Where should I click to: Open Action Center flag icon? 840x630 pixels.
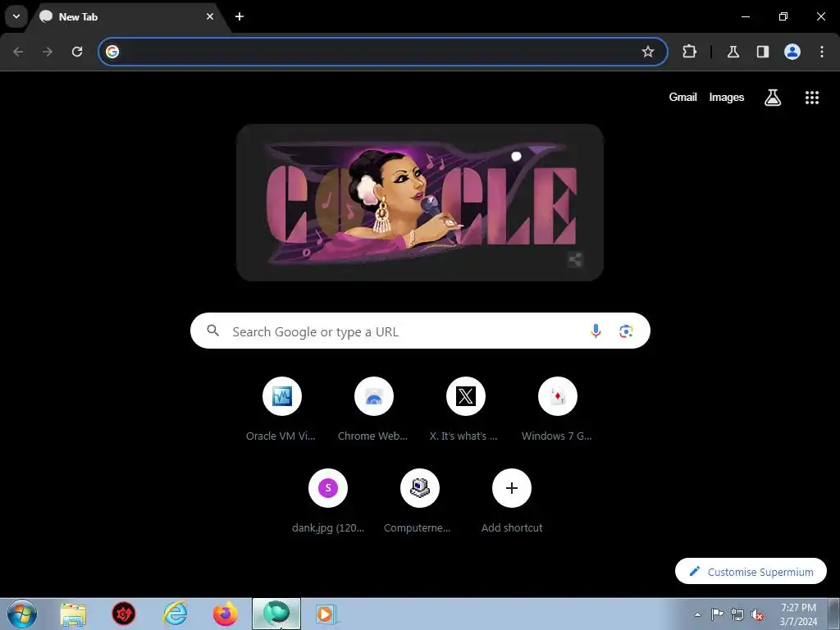tap(717, 614)
